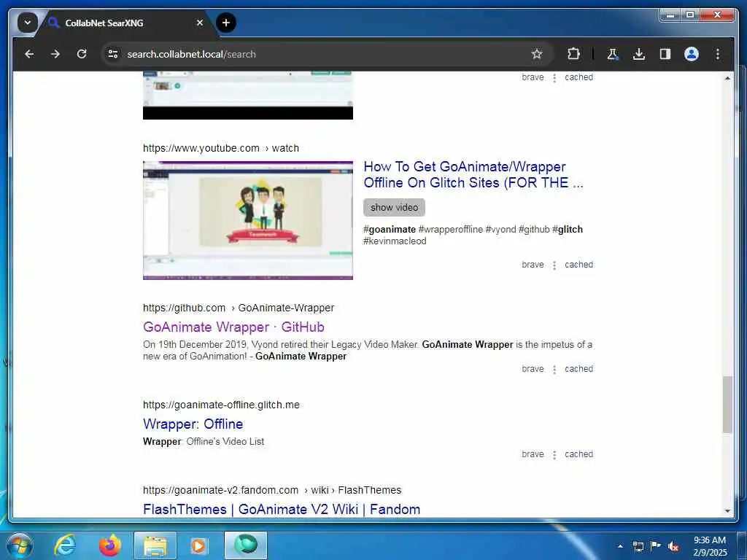This screenshot has width=747, height=560.
Task: Bookmark this page with the star
Action: (536, 54)
